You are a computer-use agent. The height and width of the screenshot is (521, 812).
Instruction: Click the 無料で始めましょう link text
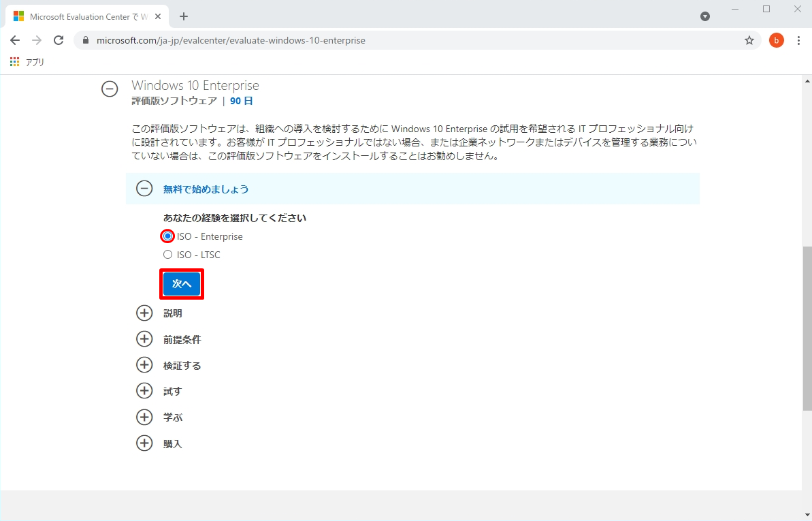[206, 189]
